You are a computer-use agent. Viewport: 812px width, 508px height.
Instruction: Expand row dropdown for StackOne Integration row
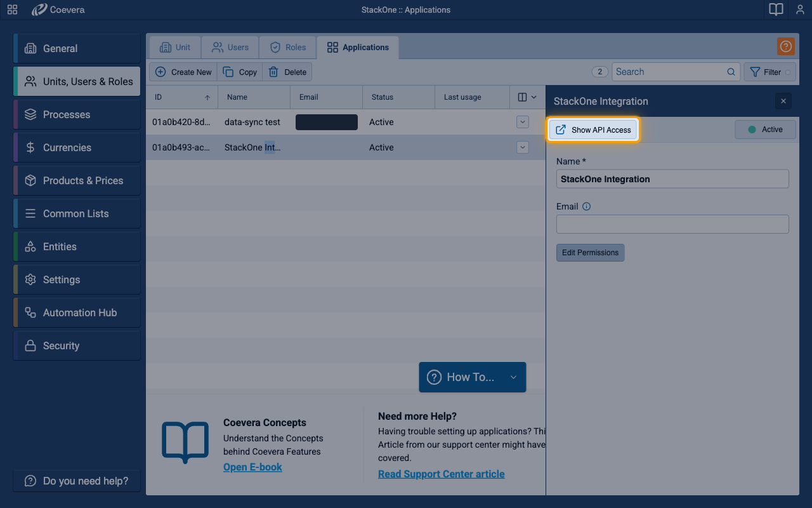(523, 147)
